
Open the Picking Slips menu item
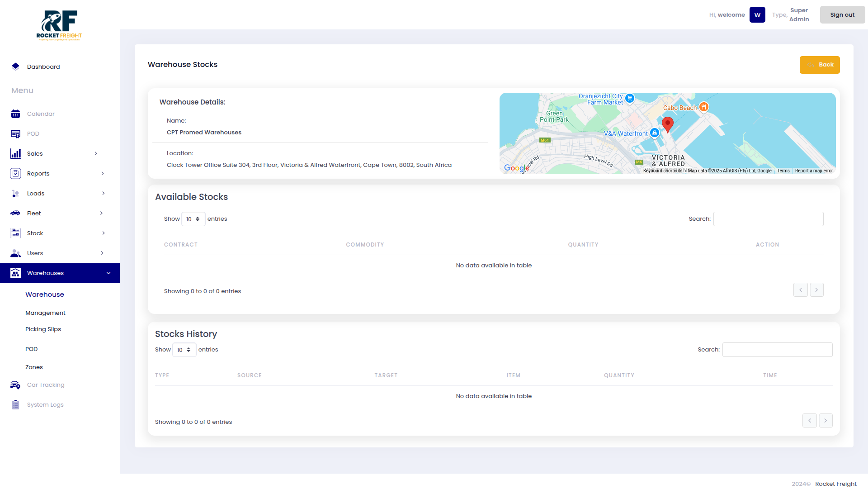click(x=43, y=329)
